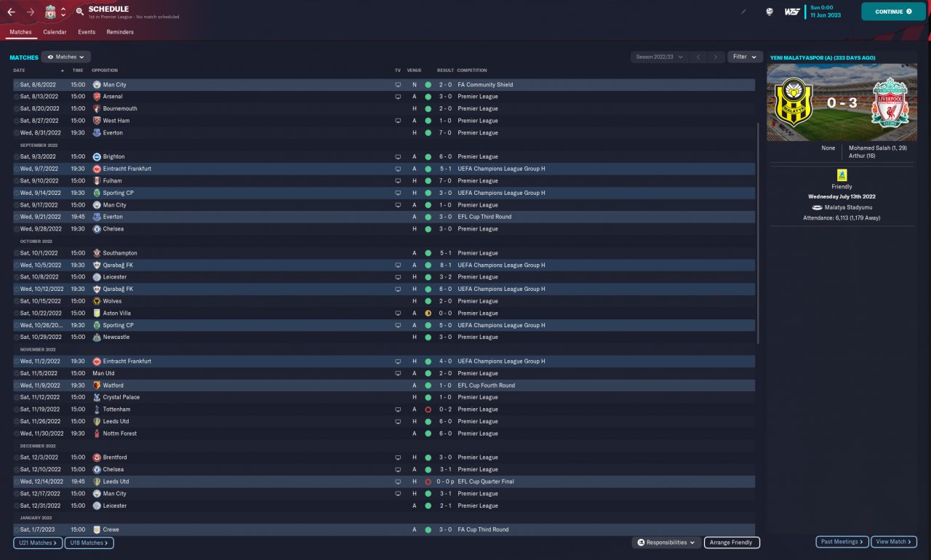931x560 pixels.
Task: Tick the row selector for Sat, 9/10/2022
Action: pyautogui.click(x=16, y=181)
